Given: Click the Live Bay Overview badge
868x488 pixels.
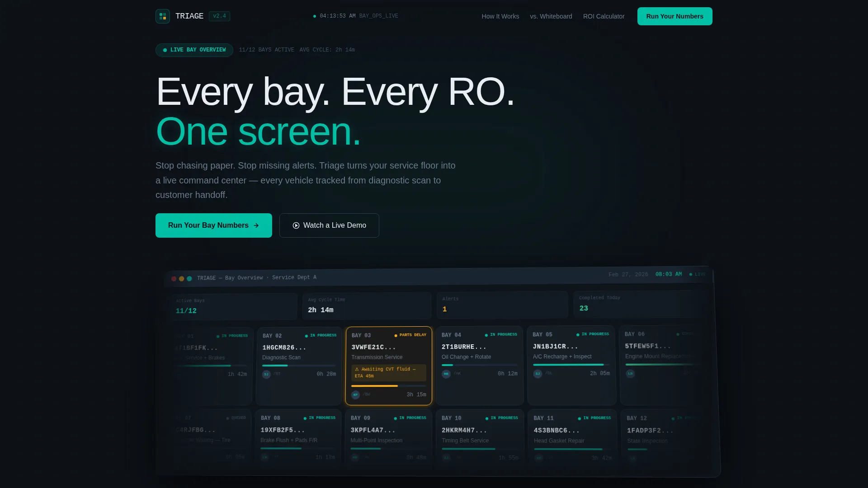Looking at the screenshot, I should point(194,50).
